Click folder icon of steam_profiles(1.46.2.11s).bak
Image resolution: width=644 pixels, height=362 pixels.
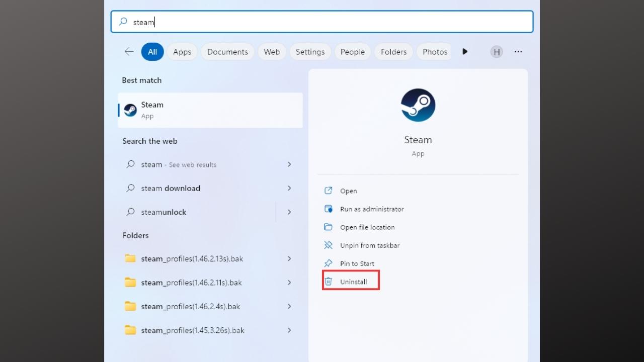(x=130, y=283)
